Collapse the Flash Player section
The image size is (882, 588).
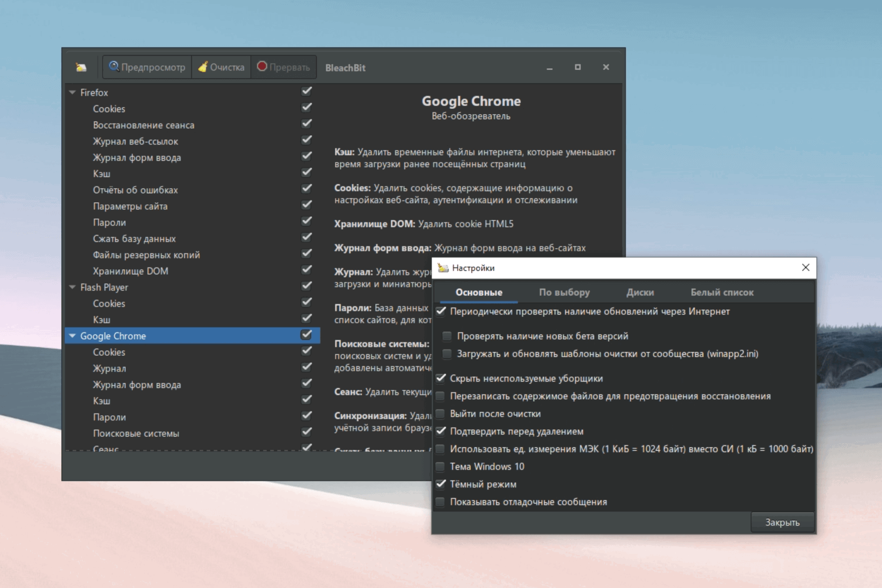pyautogui.click(x=72, y=288)
